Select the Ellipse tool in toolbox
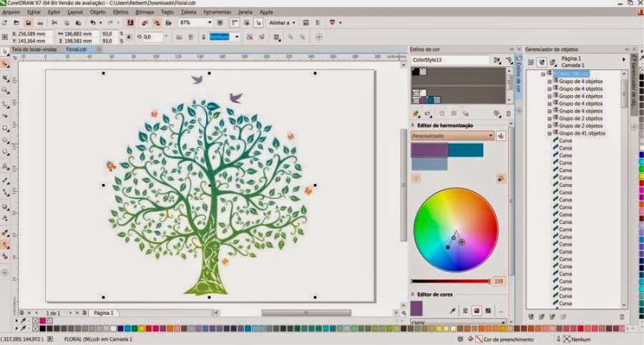 5,140
